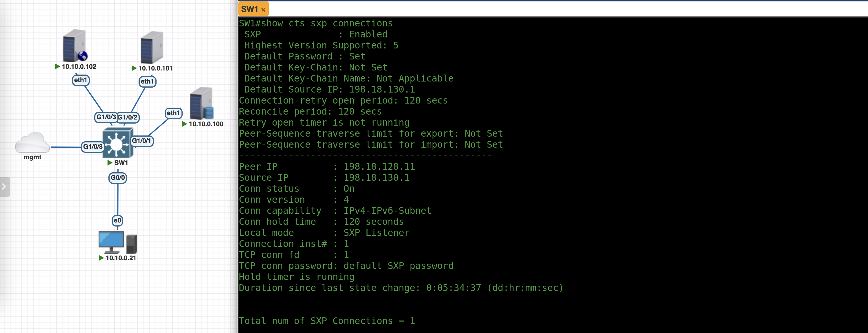Click the G1/0/3 interface label
Image resolution: width=868 pixels, height=333 pixels.
106,117
